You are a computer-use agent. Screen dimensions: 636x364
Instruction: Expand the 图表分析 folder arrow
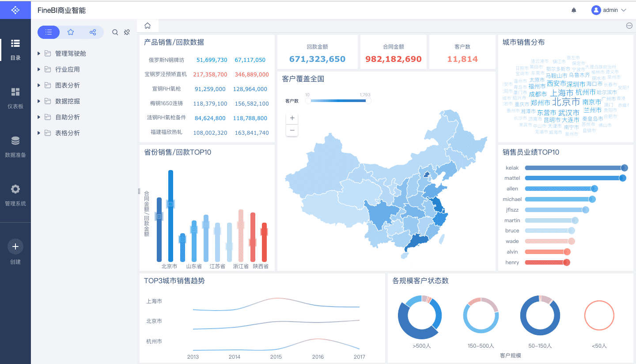39,85
